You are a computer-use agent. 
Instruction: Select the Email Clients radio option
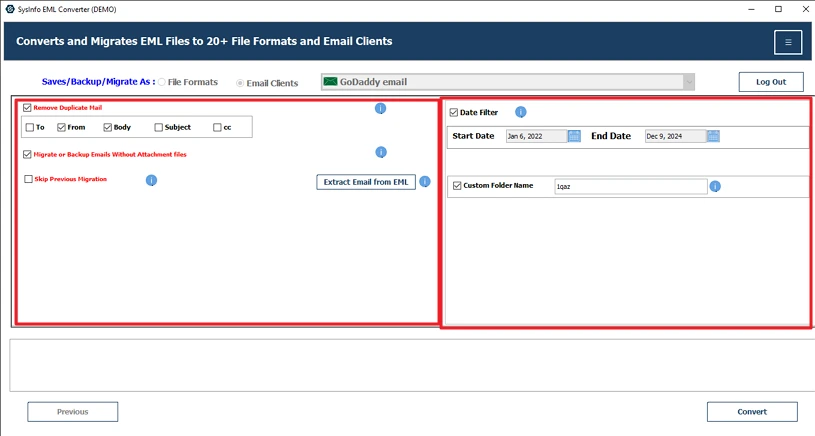tap(240, 83)
